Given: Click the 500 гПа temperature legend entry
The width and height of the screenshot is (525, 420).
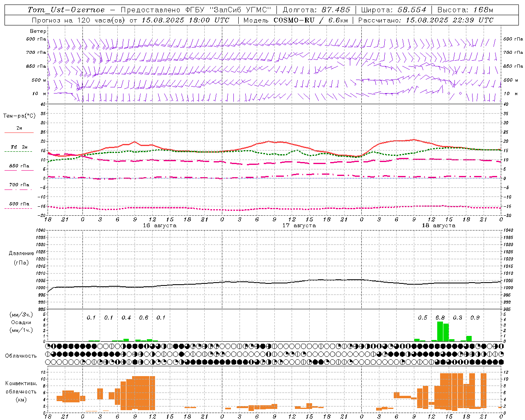Looking at the screenshot, I should tap(19, 204).
